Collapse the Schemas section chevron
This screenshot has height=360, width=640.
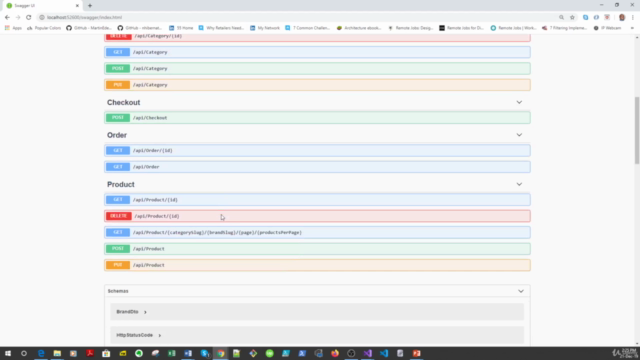[x=521, y=291]
